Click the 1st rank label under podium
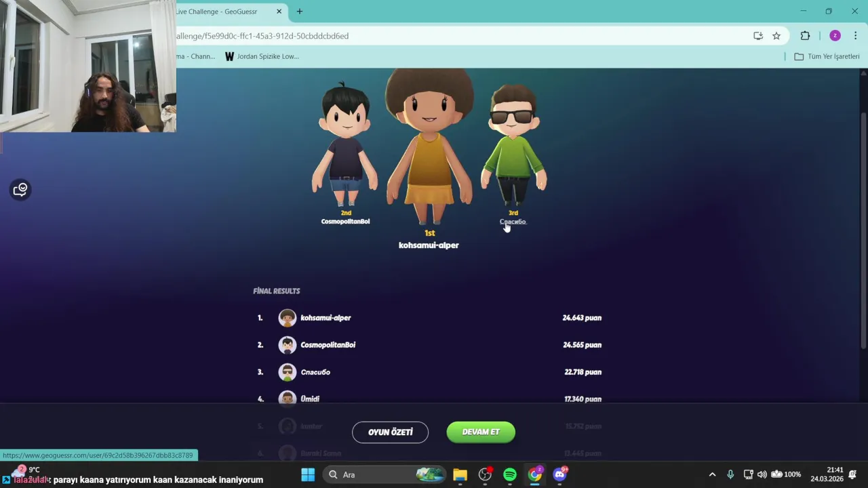 click(429, 233)
